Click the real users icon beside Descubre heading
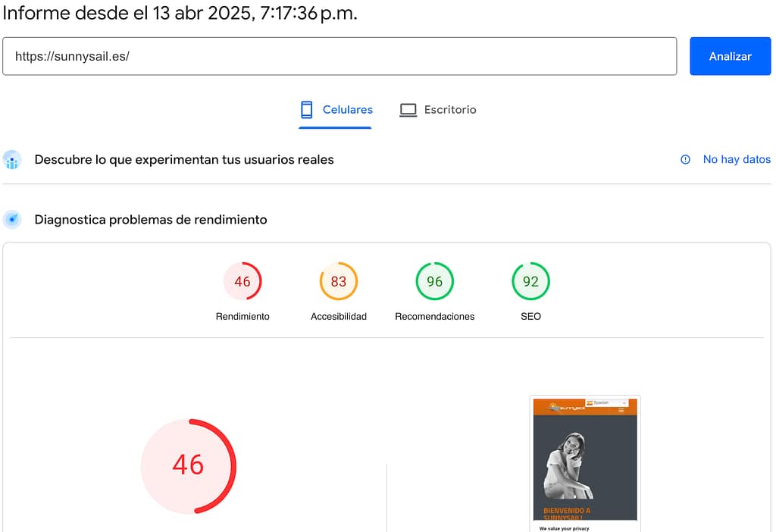 click(11, 160)
